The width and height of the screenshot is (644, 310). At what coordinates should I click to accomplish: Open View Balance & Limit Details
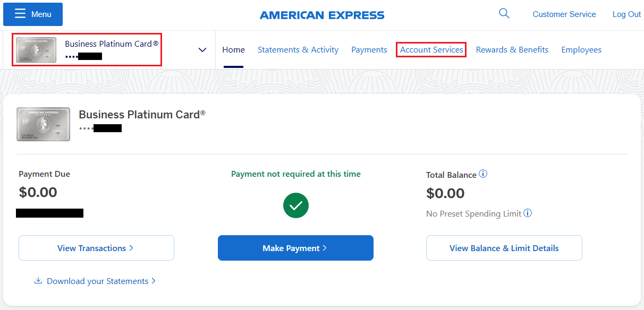(x=504, y=248)
